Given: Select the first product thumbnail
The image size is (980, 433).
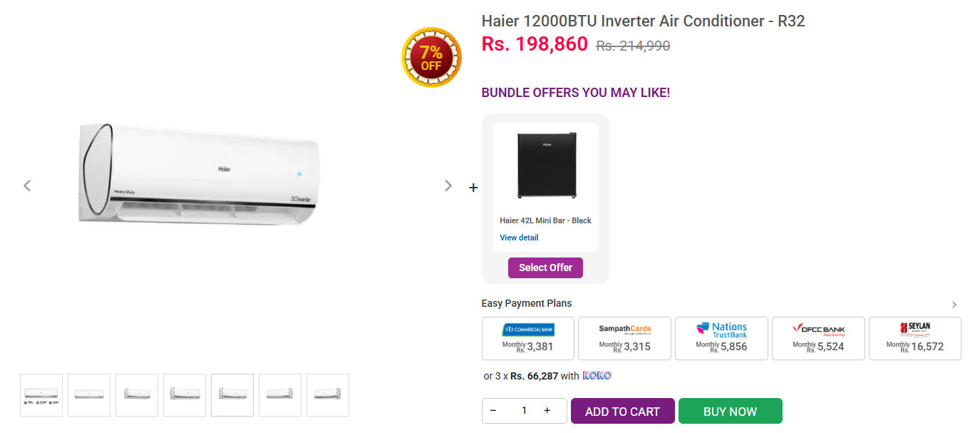Looking at the screenshot, I should pos(41,395).
